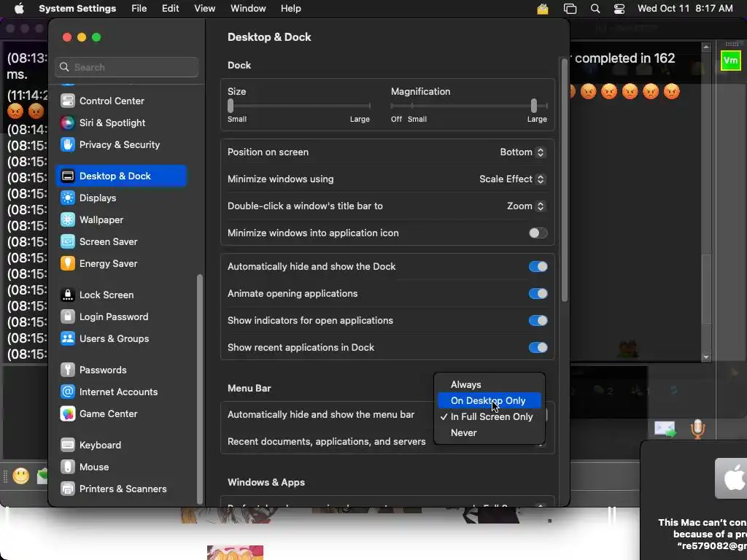The height and width of the screenshot is (560, 747).
Task: Open Position on screen Bottom dropdown
Action: coord(522,152)
